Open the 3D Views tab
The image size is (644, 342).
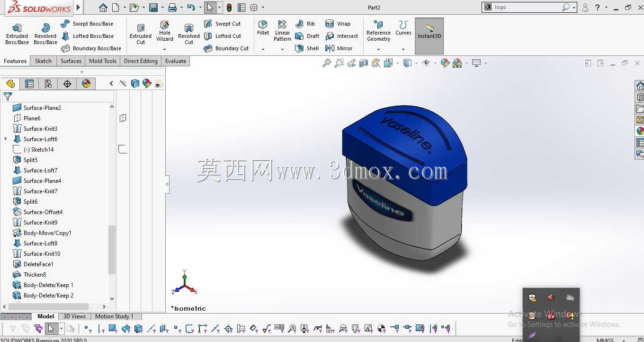point(75,316)
